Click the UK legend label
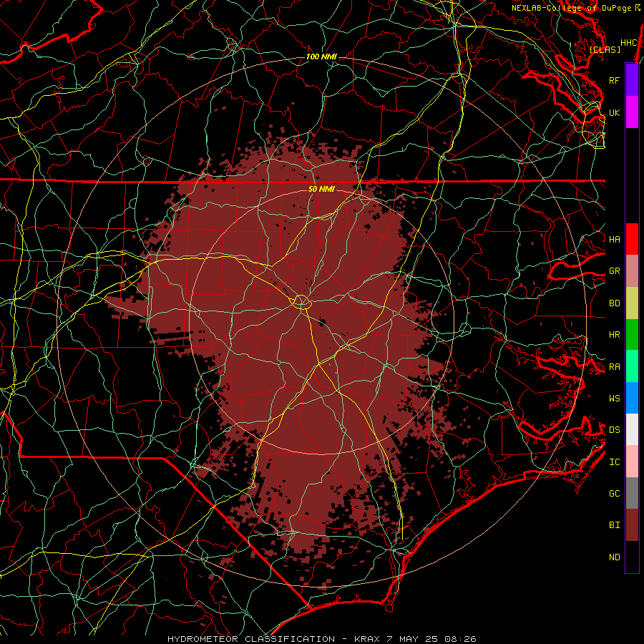Screen dimensions: 644x644 pyautogui.click(x=614, y=112)
